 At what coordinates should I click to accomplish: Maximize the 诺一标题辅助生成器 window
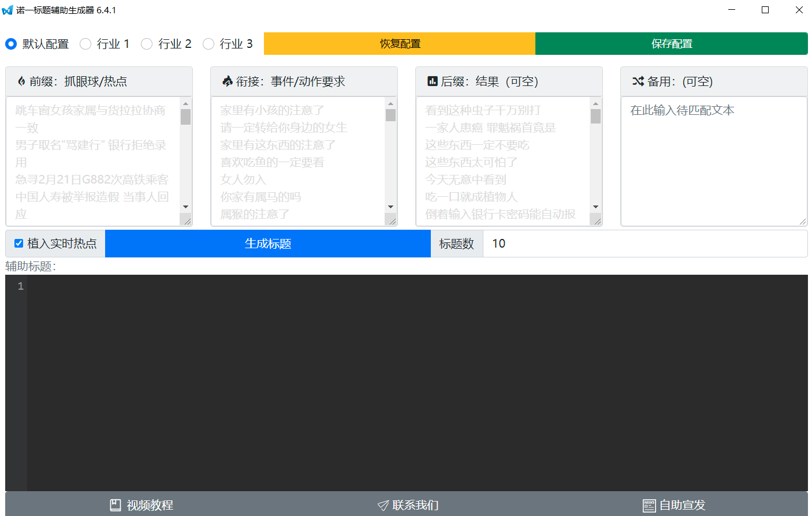[x=765, y=10]
